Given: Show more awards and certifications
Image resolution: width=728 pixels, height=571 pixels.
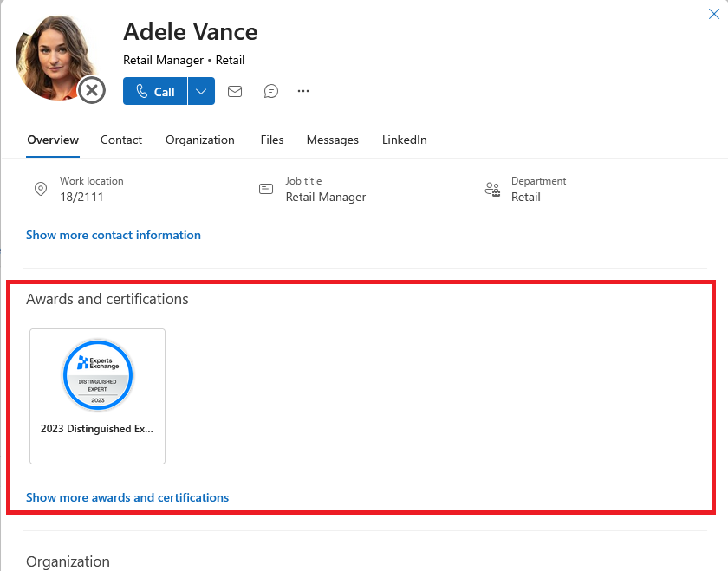Looking at the screenshot, I should 127,497.
